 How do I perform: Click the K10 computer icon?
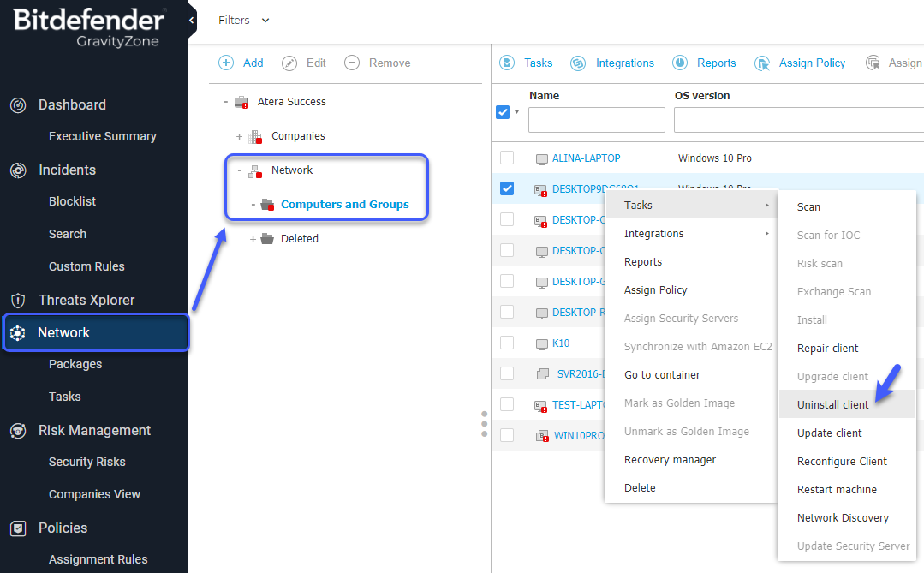[541, 344]
